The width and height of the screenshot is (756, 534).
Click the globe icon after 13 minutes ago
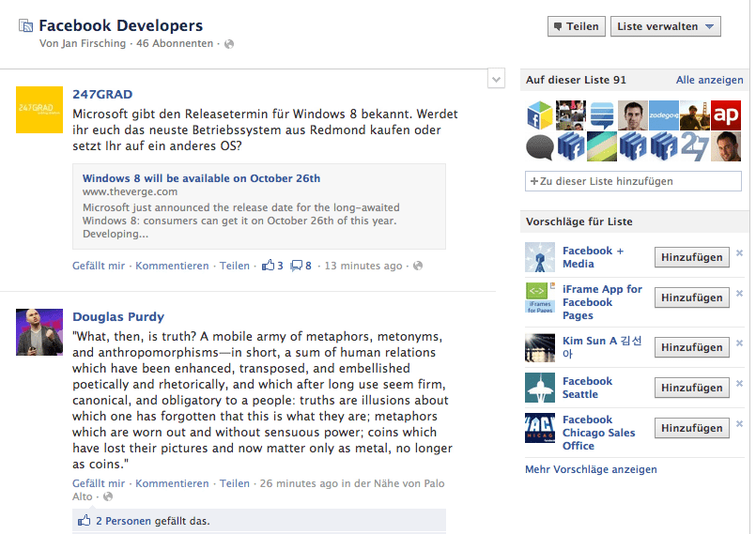point(418,266)
